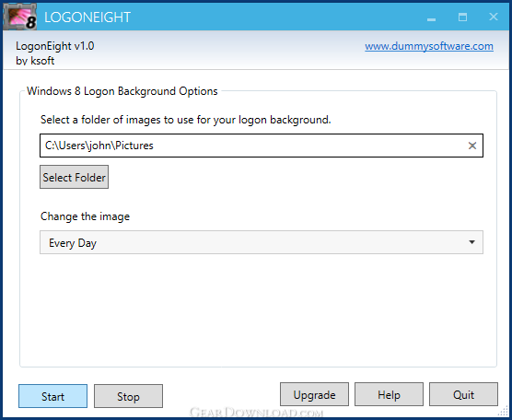Click the Change the image label
512x420 pixels.
(x=85, y=216)
